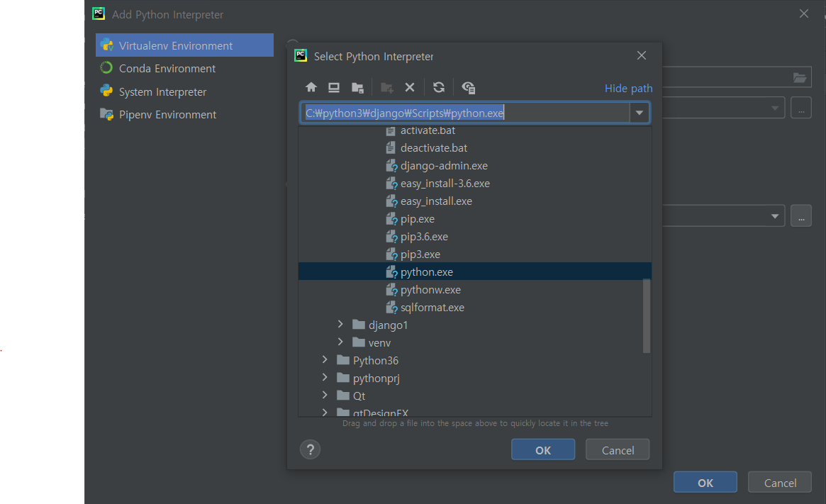Click the PyCharm logo in Select Python Interpreter dialog

(301, 55)
